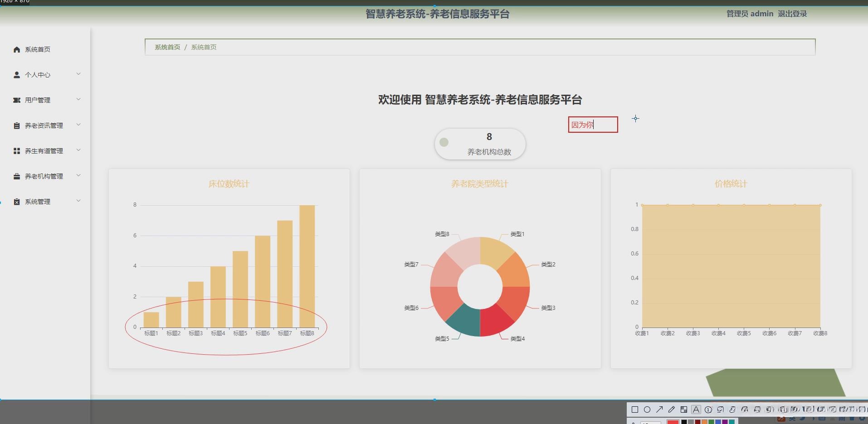Expand the 系统管理 submenu chevron
The image size is (868, 424).
(x=78, y=201)
